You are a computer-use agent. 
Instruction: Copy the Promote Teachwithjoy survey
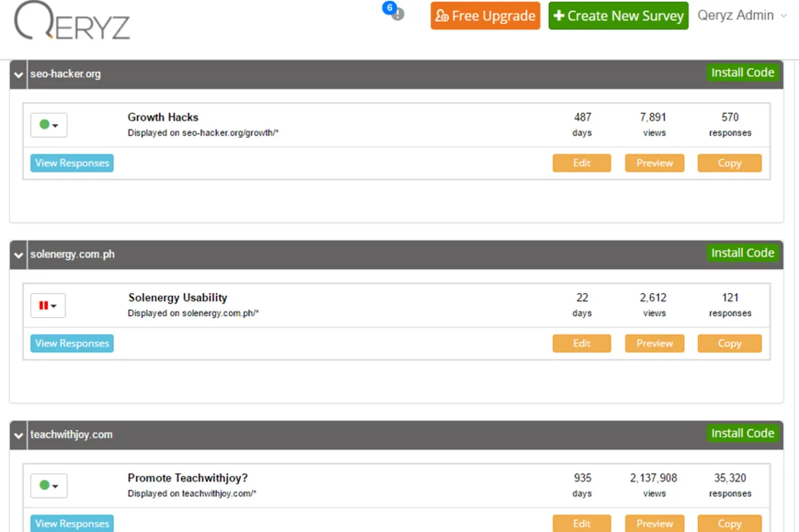coord(730,524)
